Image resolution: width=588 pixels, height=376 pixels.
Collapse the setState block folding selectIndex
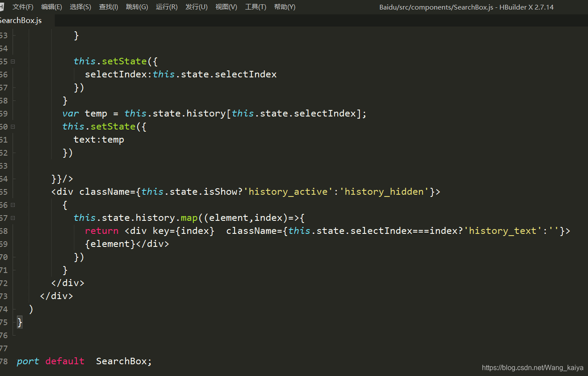tap(13, 61)
